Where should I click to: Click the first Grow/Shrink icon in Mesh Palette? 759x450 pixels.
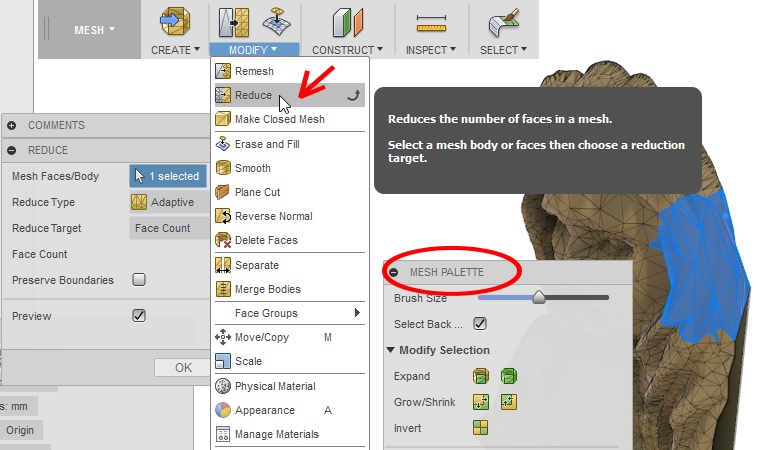[481, 402]
